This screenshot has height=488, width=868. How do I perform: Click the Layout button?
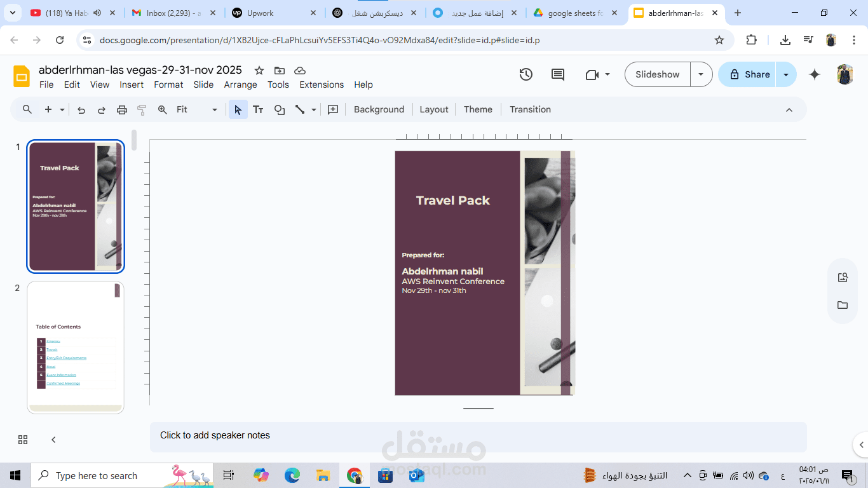(x=434, y=109)
